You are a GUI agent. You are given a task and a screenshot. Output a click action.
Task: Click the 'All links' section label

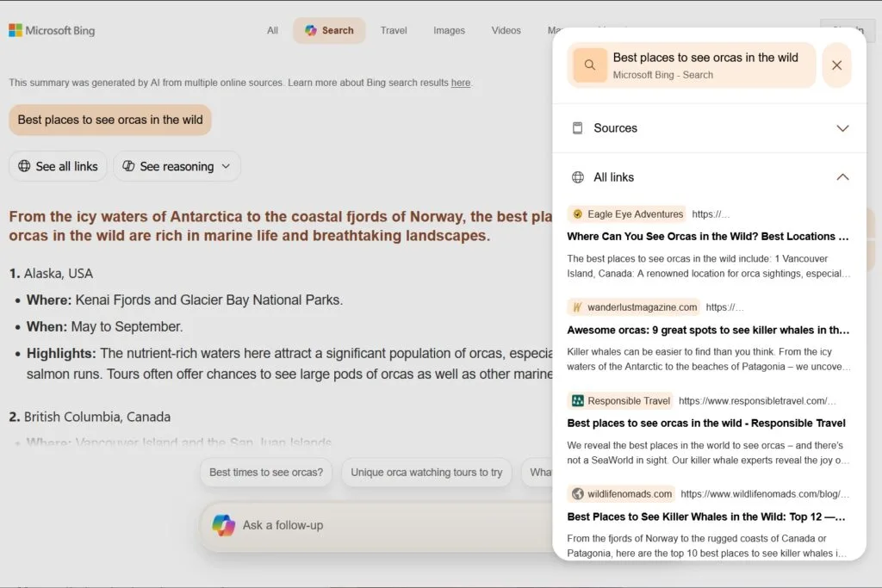click(613, 177)
